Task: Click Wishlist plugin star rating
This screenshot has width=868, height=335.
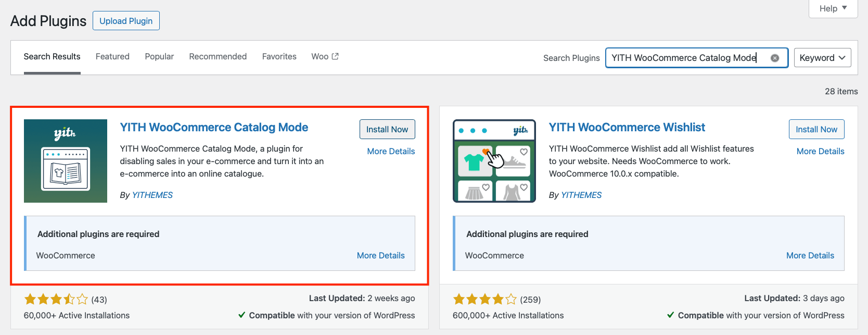Action: point(485,299)
